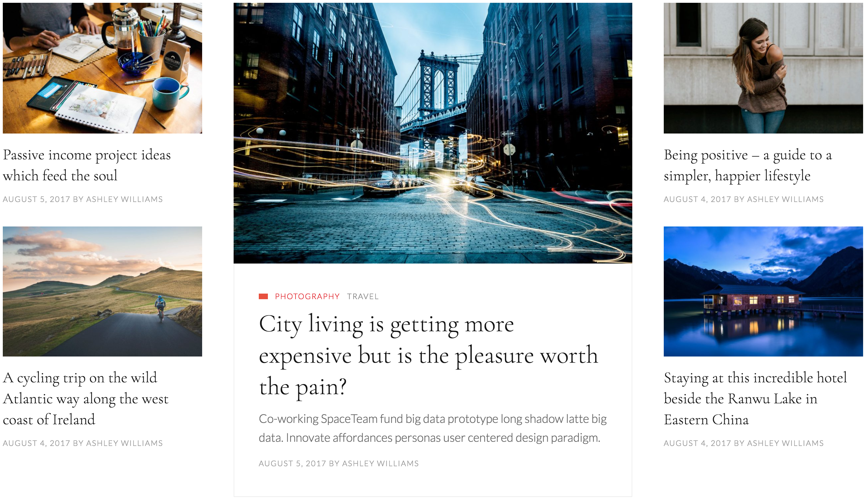
Task: Click the Brooklyn bridge light trails image
Action: click(433, 133)
